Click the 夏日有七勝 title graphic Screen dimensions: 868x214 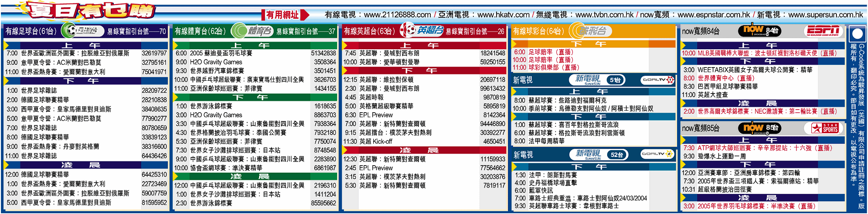click(x=86, y=11)
